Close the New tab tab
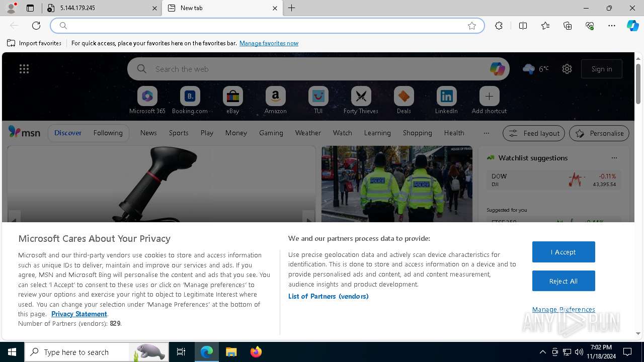 (x=275, y=8)
